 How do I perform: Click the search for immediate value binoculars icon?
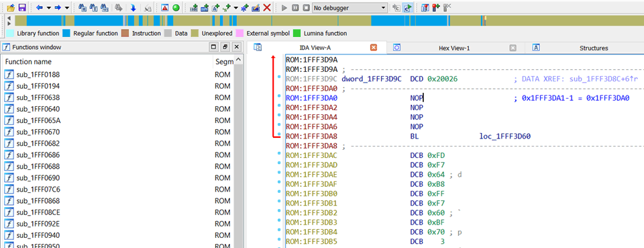pyautogui.click(x=82, y=7)
